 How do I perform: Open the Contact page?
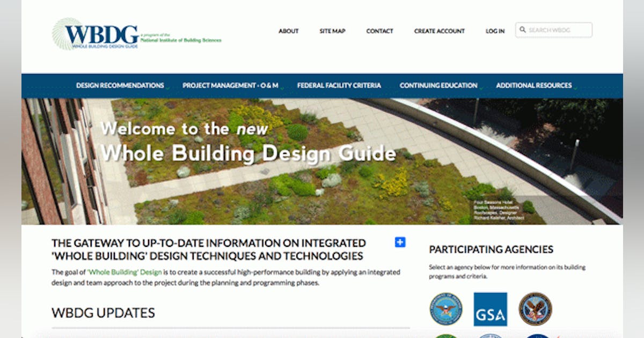point(379,31)
